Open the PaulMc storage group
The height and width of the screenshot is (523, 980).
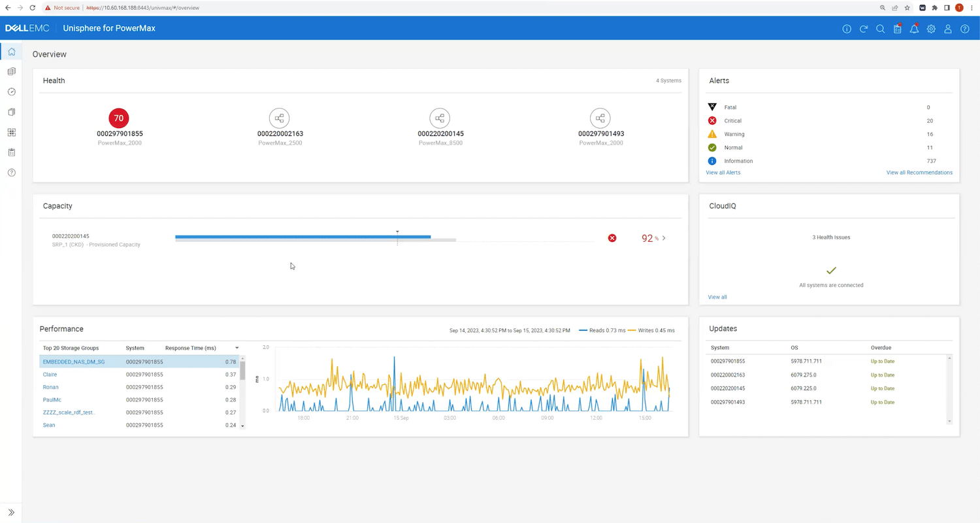coord(52,399)
